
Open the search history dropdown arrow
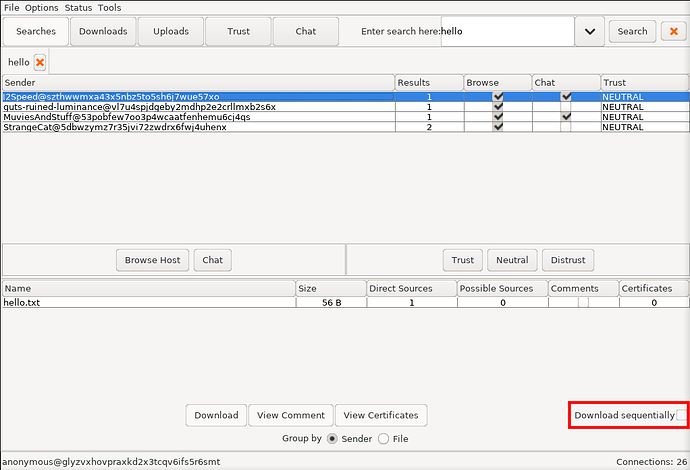(589, 31)
